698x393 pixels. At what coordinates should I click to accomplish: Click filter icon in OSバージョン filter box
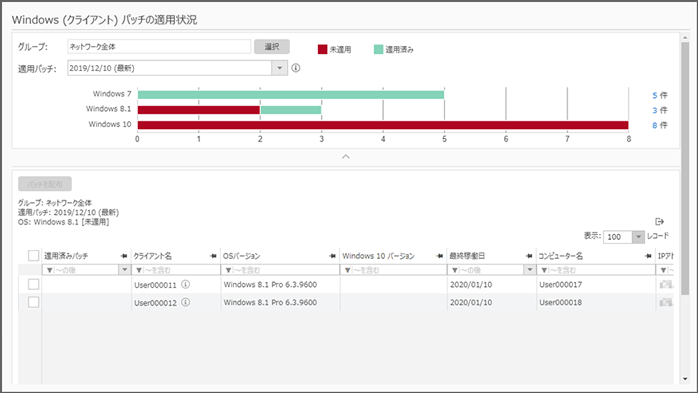pos(228,270)
